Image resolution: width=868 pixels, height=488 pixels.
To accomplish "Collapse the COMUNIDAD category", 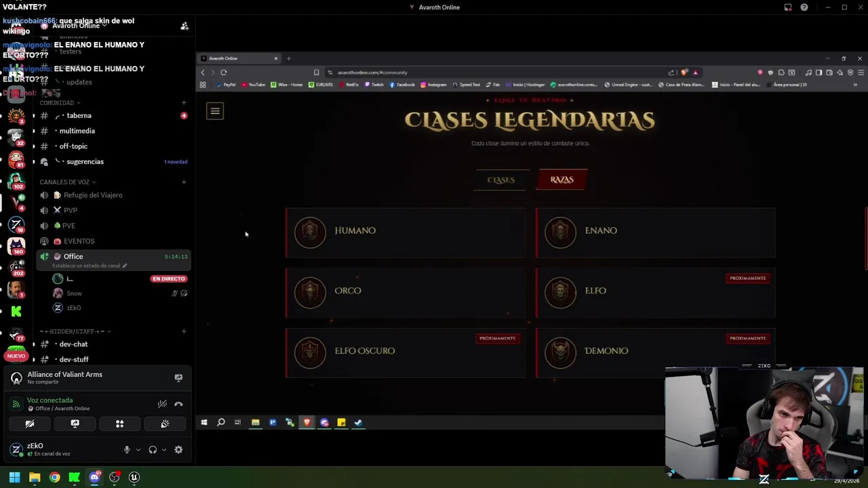I will (60, 103).
